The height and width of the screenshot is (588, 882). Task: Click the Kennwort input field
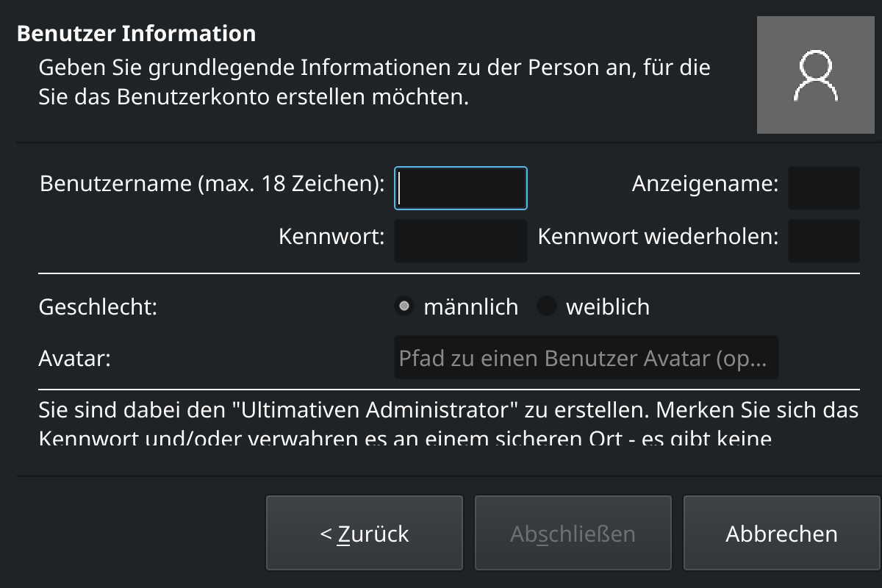click(461, 241)
